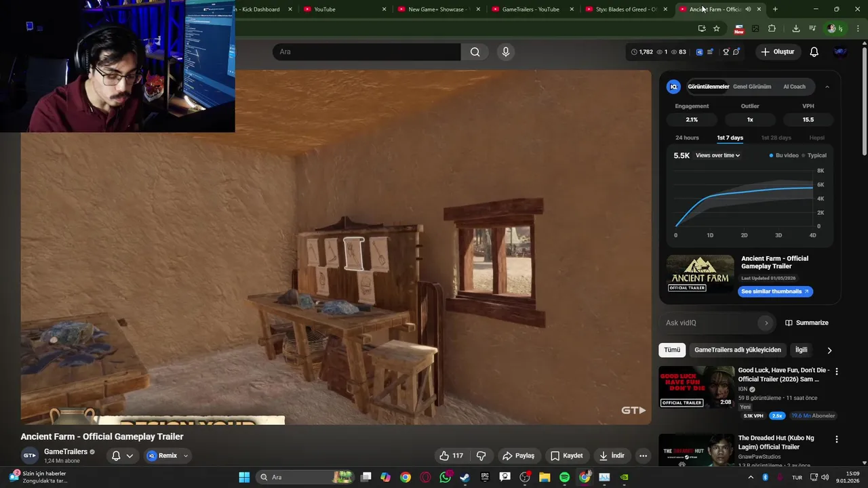Open Views over time dropdown
This screenshot has width=868, height=488.
point(717,155)
